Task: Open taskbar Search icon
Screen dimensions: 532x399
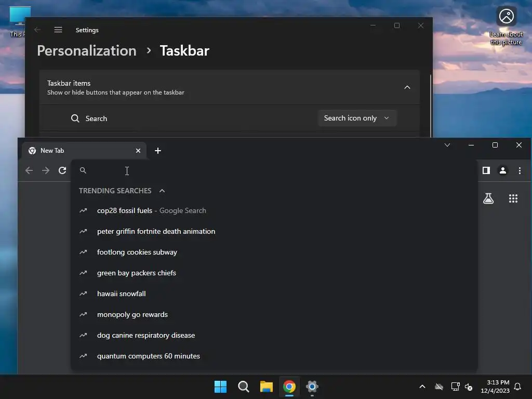Action: [243, 387]
